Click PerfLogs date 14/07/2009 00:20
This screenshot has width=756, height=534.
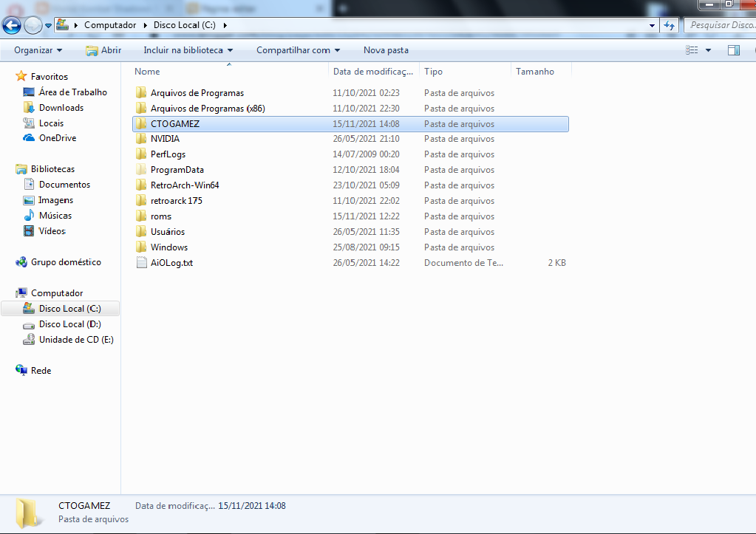(x=366, y=154)
